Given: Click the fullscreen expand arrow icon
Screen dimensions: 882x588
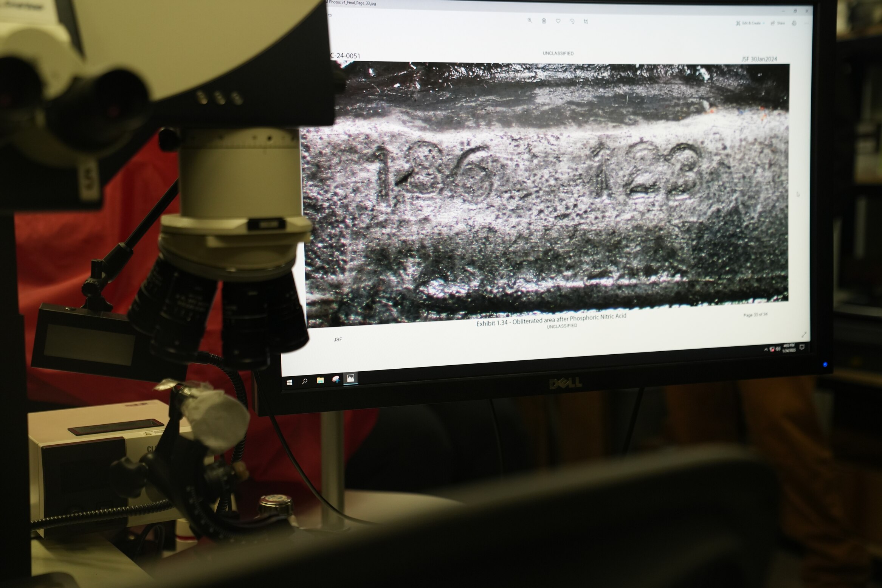Looking at the screenshot, I should [x=804, y=335].
